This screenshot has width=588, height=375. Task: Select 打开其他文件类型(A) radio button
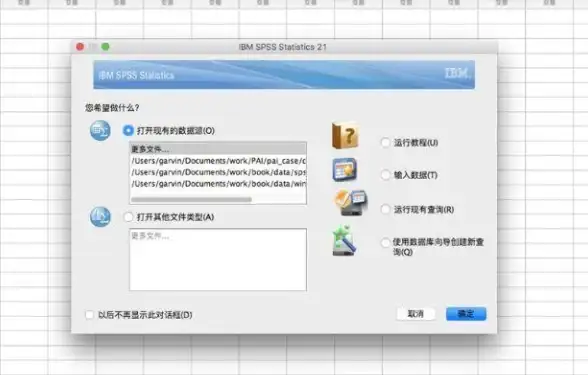pyautogui.click(x=128, y=217)
